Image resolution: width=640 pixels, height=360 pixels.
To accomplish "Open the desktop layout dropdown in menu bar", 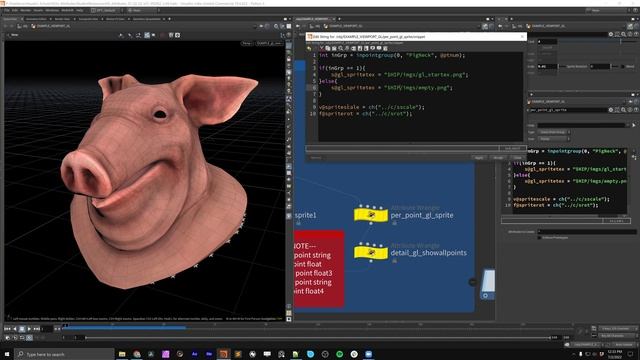I will pos(106,10).
